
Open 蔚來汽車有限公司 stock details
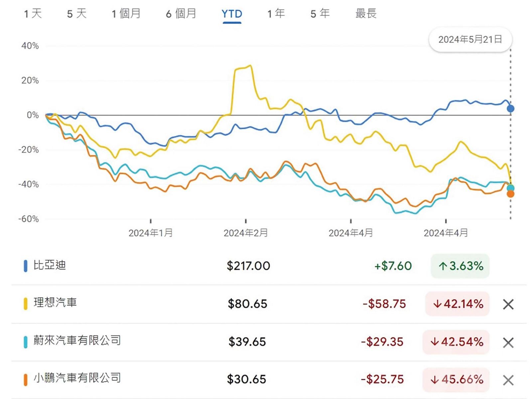coord(77,340)
